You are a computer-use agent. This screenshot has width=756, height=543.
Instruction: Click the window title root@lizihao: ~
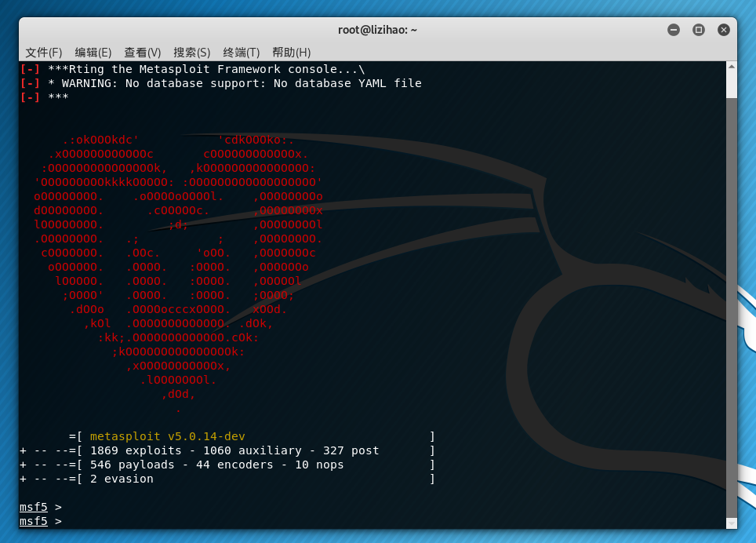[x=377, y=30]
